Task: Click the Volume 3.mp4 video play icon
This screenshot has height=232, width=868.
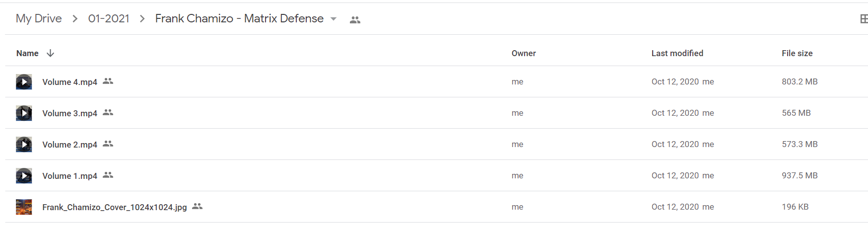Action: click(24, 113)
